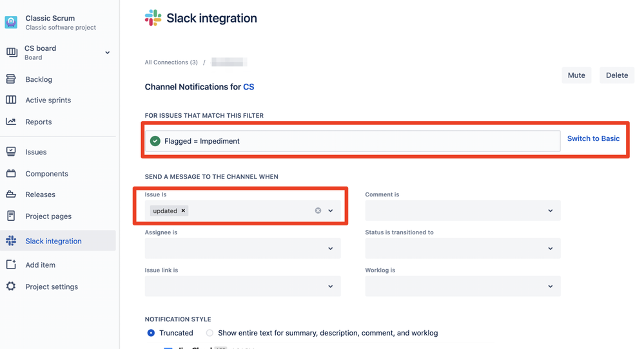Click the Releases ship icon
The image size is (644, 349).
point(11,194)
